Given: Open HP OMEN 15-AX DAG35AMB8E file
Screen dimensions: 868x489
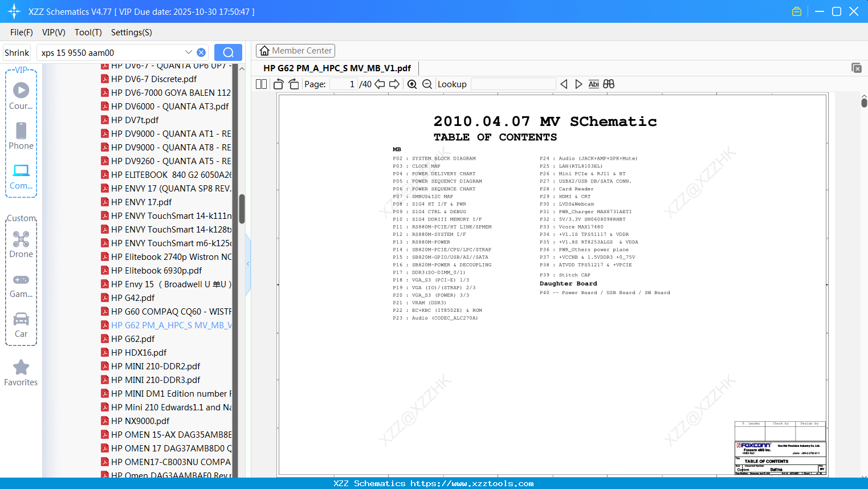Looking at the screenshot, I should pyautogui.click(x=166, y=435).
